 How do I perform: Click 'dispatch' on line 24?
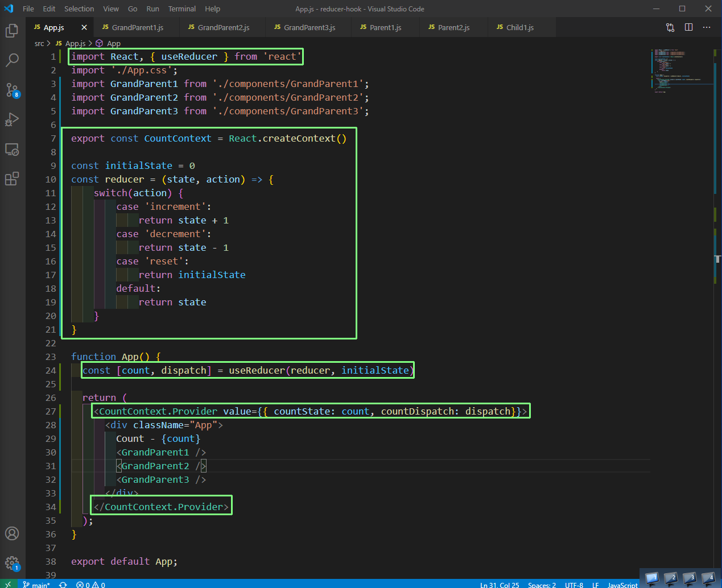coord(183,370)
